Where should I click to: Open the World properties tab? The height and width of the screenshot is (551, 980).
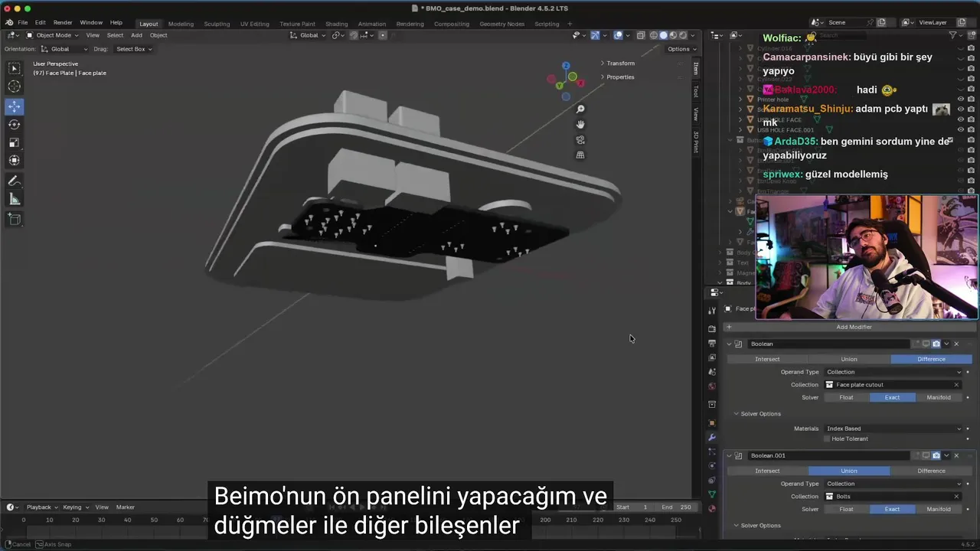[712, 386]
